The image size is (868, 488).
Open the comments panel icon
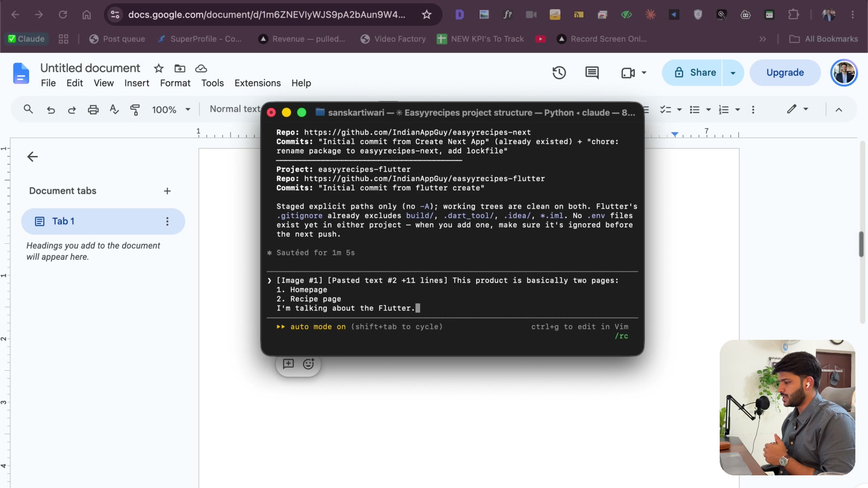pyautogui.click(x=592, y=73)
